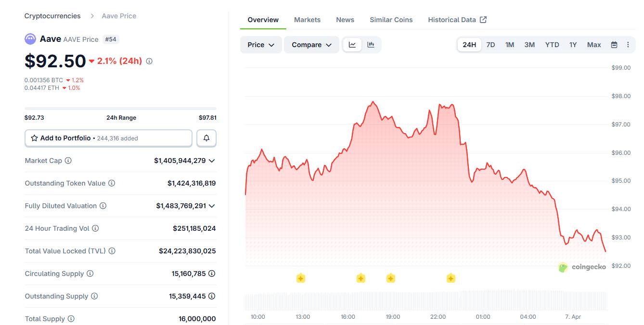The width and height of the screenshot is (644, 325).
Task: Expand the Market Cap value chevron
Action: [212, 161]
